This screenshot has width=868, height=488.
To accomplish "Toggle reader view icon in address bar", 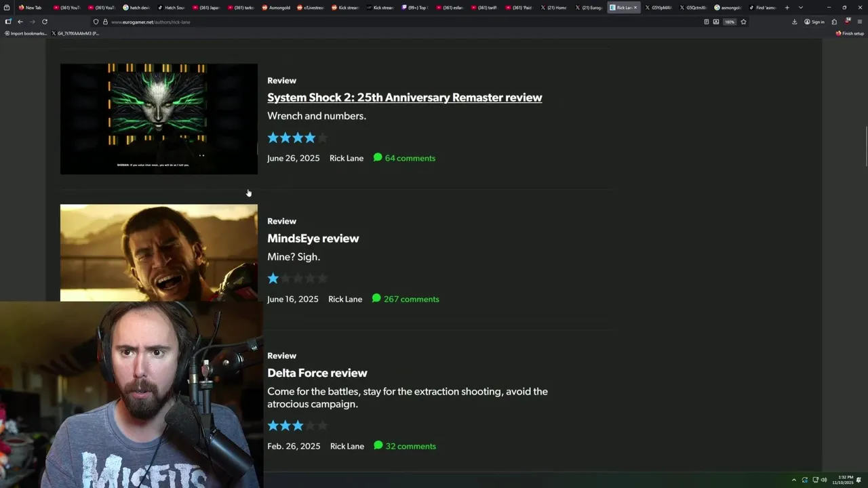I will pos(707,22).
